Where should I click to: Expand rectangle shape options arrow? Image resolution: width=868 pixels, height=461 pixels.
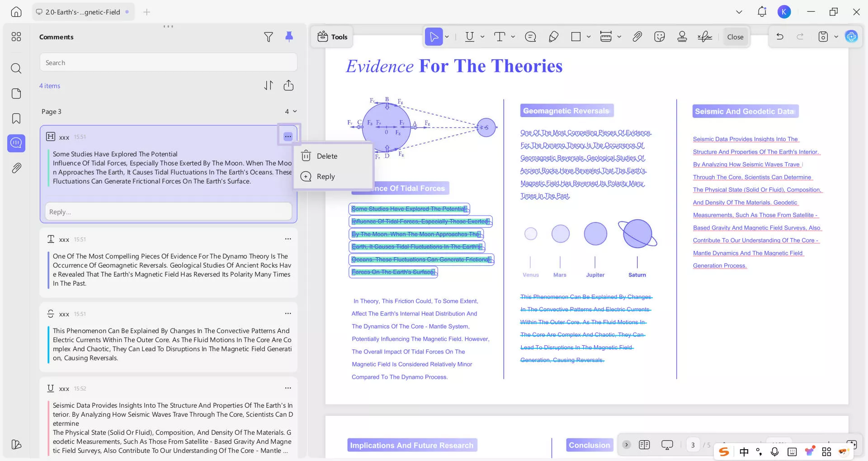589,37
